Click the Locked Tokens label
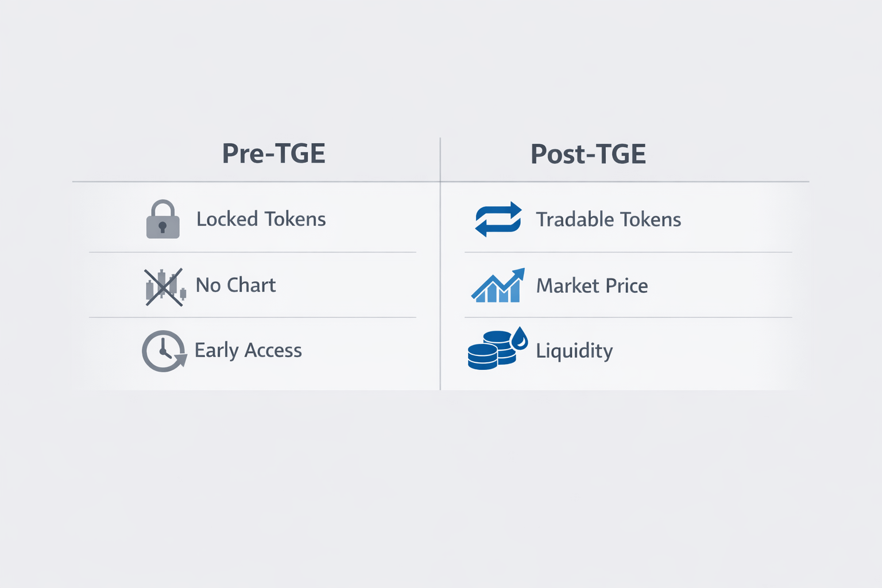This screenshot has width=882, height=588. click(x=261, y=219)
